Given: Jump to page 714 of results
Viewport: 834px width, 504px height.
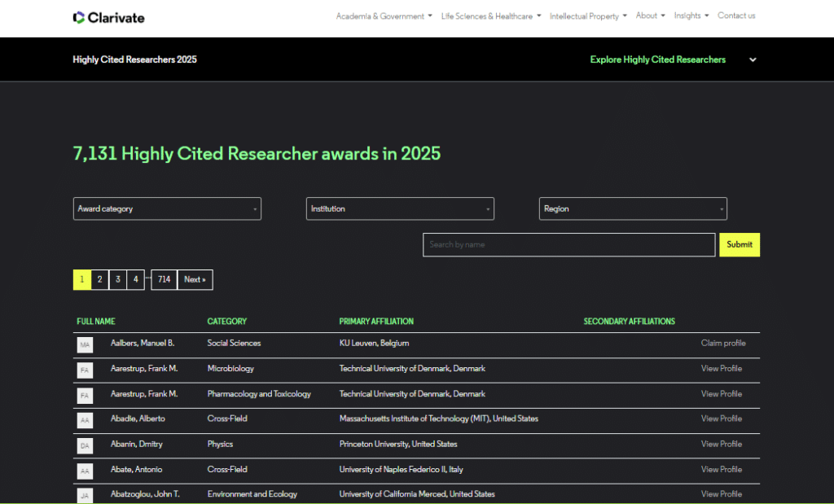Looking at the screenshot, I should [x=164, y=279].
